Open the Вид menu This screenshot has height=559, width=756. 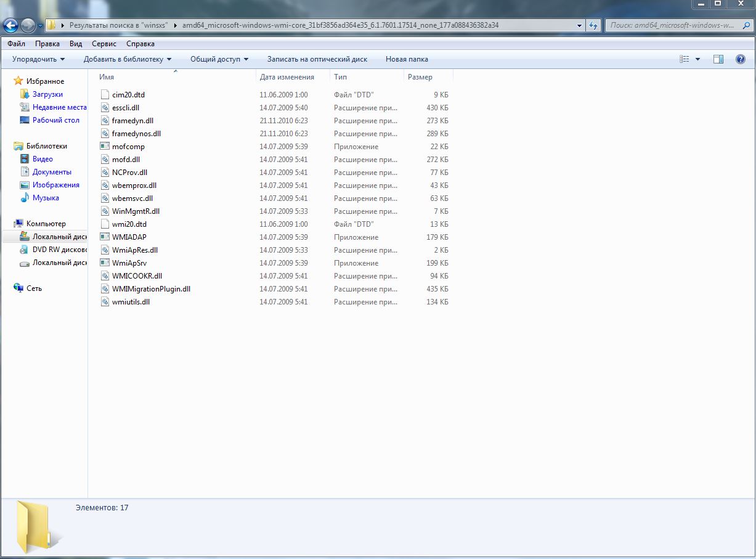(76, 44)
